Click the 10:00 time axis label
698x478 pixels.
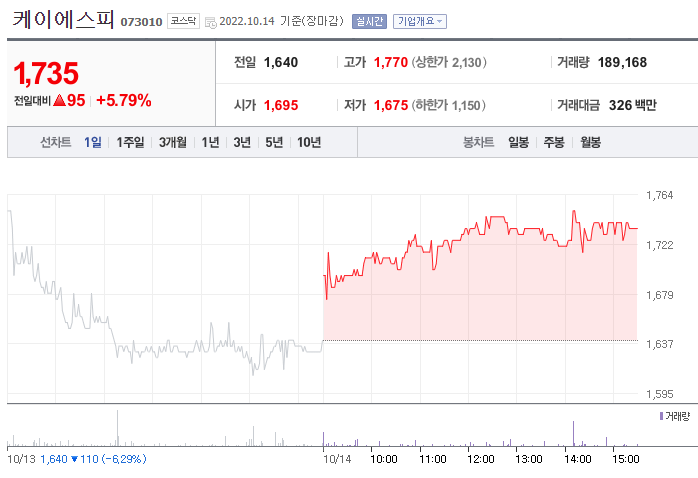tap(384, 459)
